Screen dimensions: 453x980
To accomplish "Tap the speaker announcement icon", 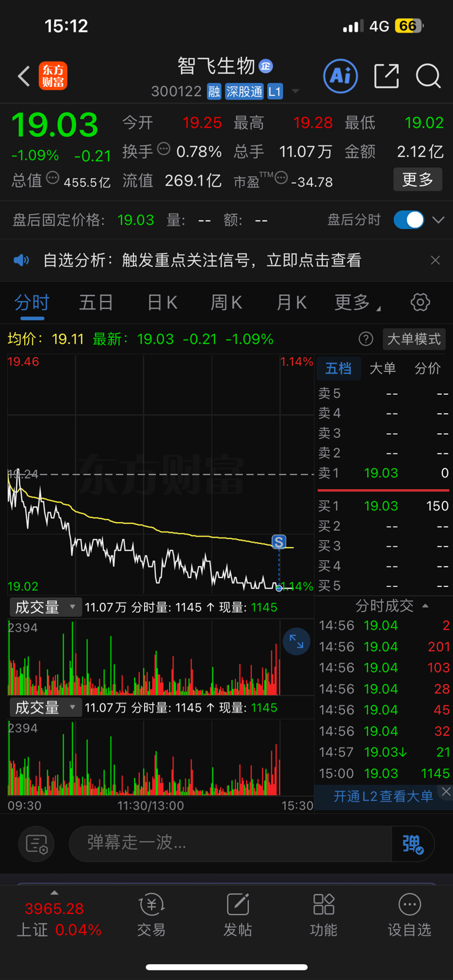I will click(x=21, y=260).
